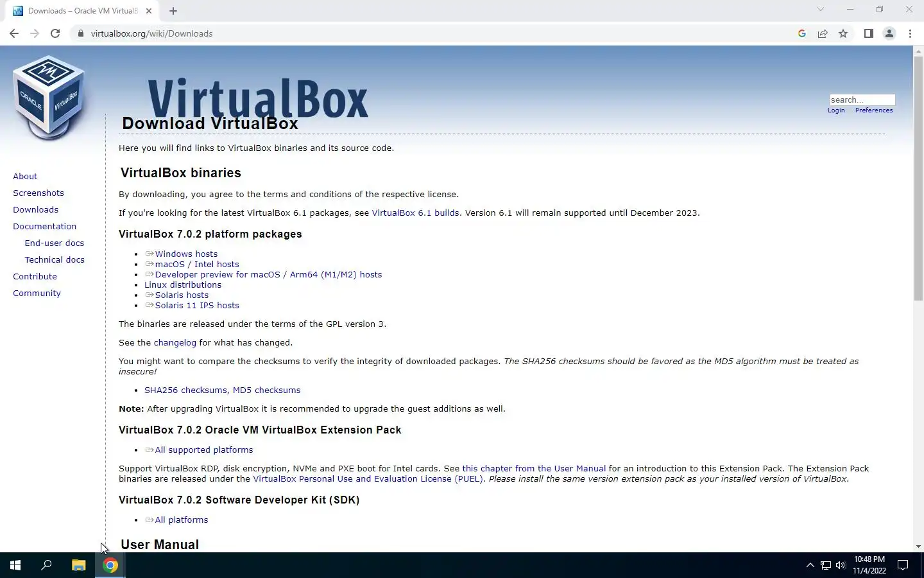Download the Solaris hosts package
Image resolution: width=924 pixels, height=578 pixels.
[x=182, y=295]
